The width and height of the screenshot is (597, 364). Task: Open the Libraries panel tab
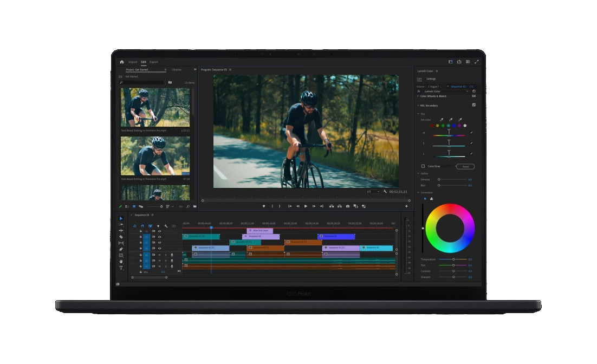[176, 70]
